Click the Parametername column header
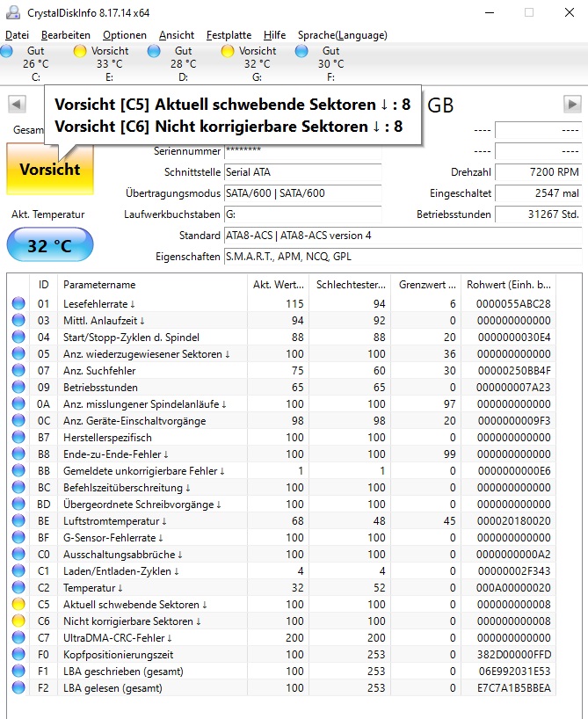 [x=152, y=285]
